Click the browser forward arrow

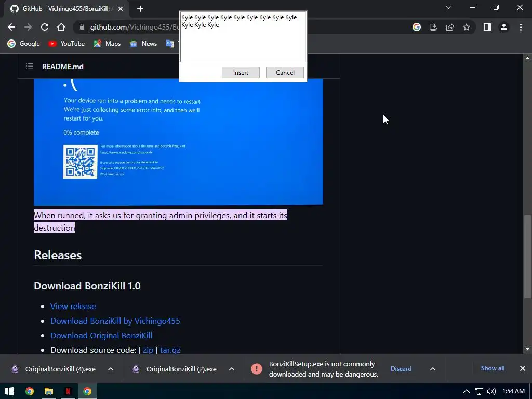[28, 27]
